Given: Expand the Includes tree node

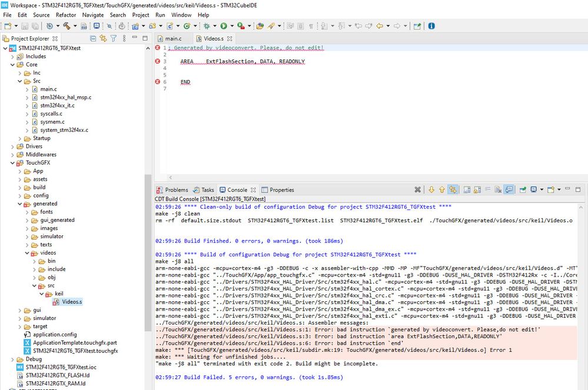Looking at the screenshot, I should [x=12, y=56].
